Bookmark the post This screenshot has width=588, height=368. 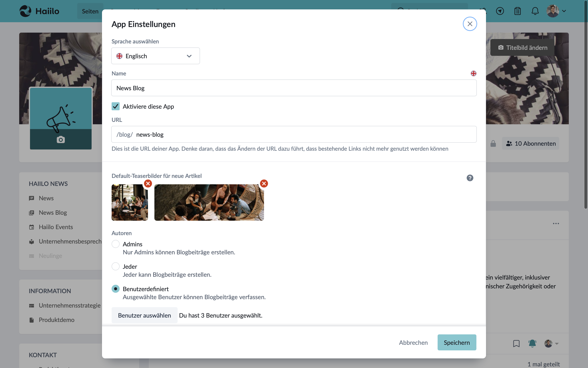(516, 343)
